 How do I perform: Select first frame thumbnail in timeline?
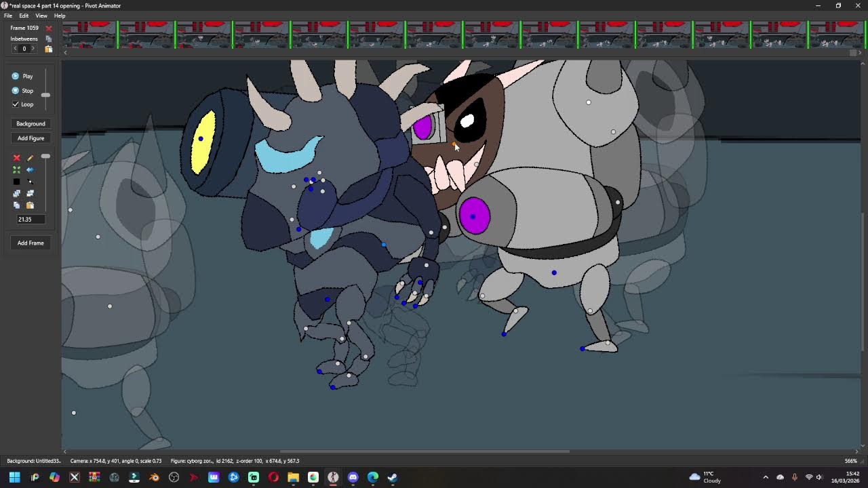click(90, 35)
